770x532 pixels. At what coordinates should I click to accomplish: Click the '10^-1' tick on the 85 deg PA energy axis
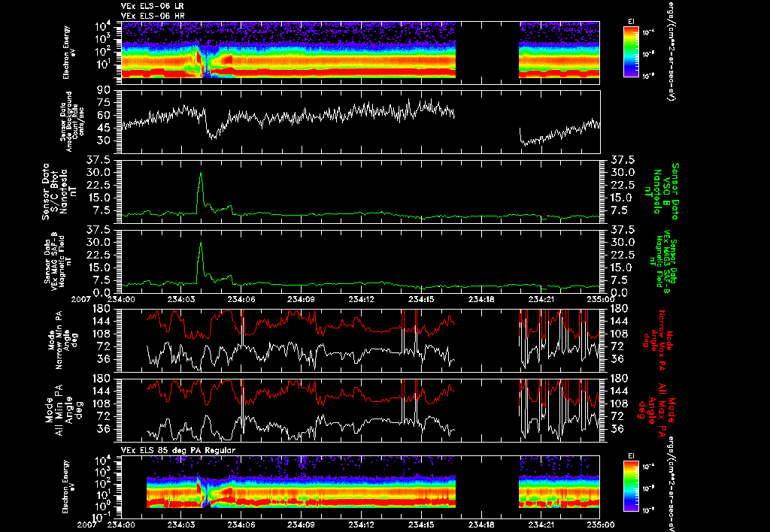(102, 516)
